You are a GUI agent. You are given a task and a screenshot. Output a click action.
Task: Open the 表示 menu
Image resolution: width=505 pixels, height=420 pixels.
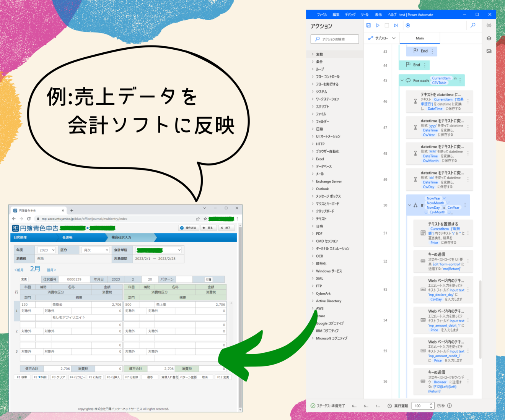click(378, 15)
